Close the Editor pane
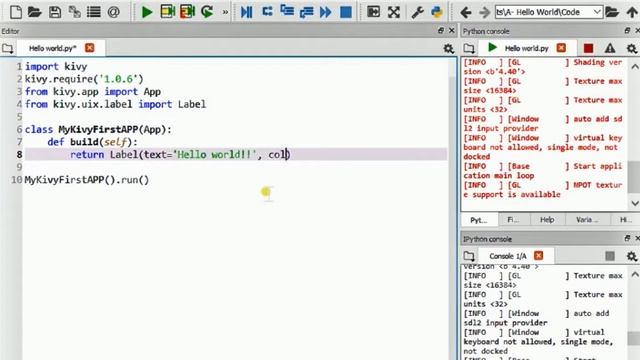Viewport: 640px width, 360px height. coord(451,31)
